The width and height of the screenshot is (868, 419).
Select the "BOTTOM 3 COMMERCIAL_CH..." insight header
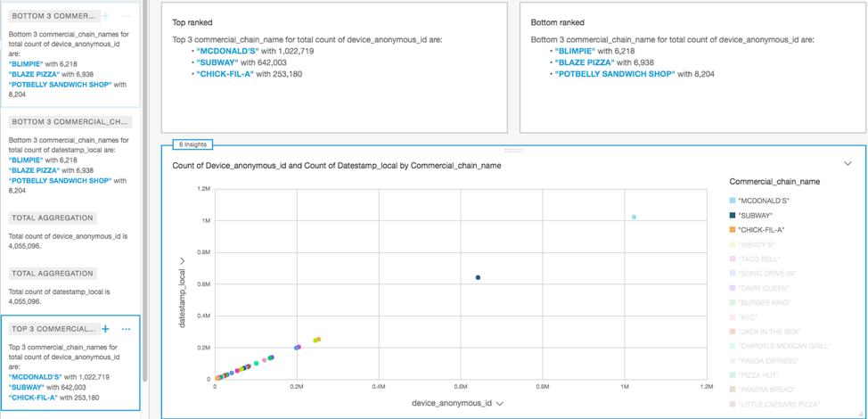click(71, 121)
